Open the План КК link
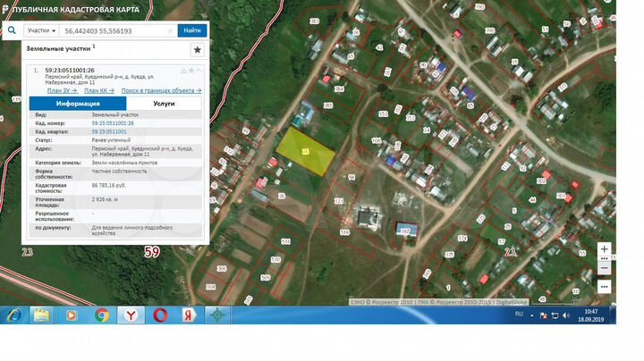The height and width of the screenshot is (361, 644). pyautogui.click(x=99, y=90)
